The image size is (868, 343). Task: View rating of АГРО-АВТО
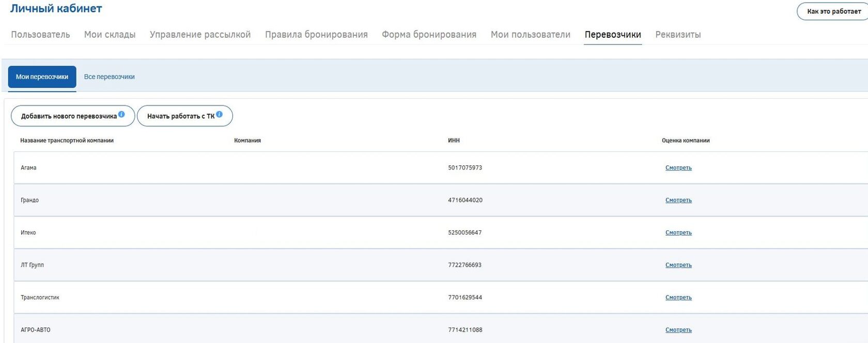pos(678,330)
